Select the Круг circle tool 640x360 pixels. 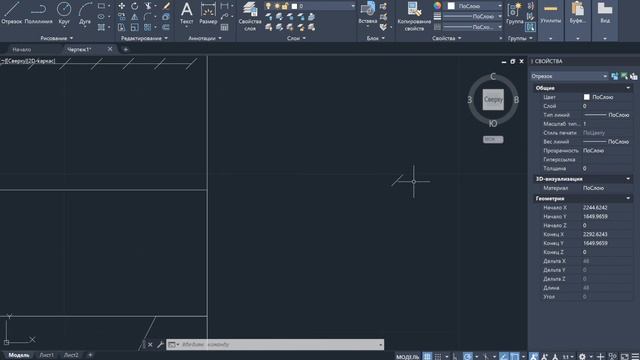(64, 13)
